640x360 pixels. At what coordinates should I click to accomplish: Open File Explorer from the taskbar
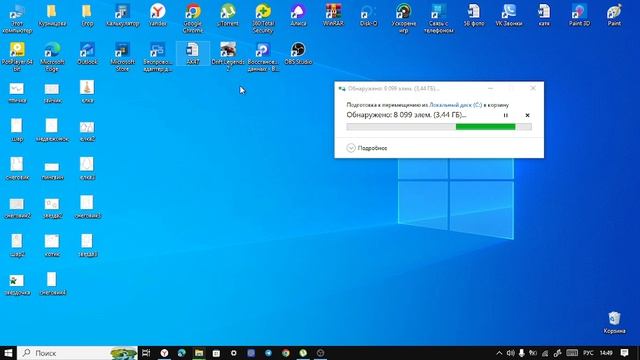(x=199, y=353)
